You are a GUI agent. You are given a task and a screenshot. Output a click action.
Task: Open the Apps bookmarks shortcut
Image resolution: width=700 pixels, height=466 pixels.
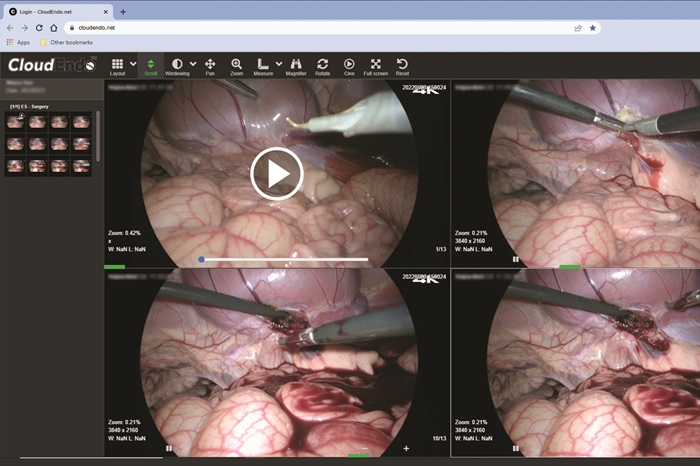tap(18, 42)
